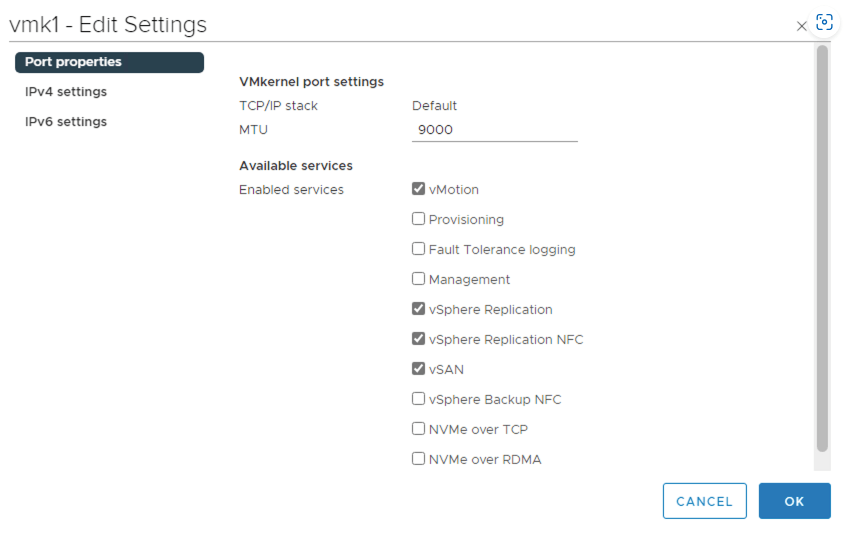The image size is (855, 536).
Task: Click the dialog's vertical scrollbar
Action: (822, 248)
